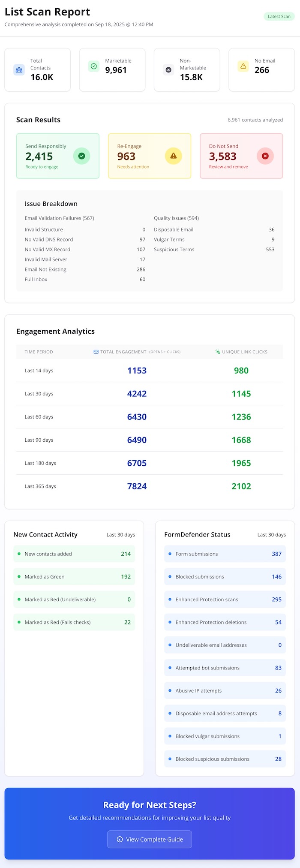Select the Blocked submissions row

225,577
